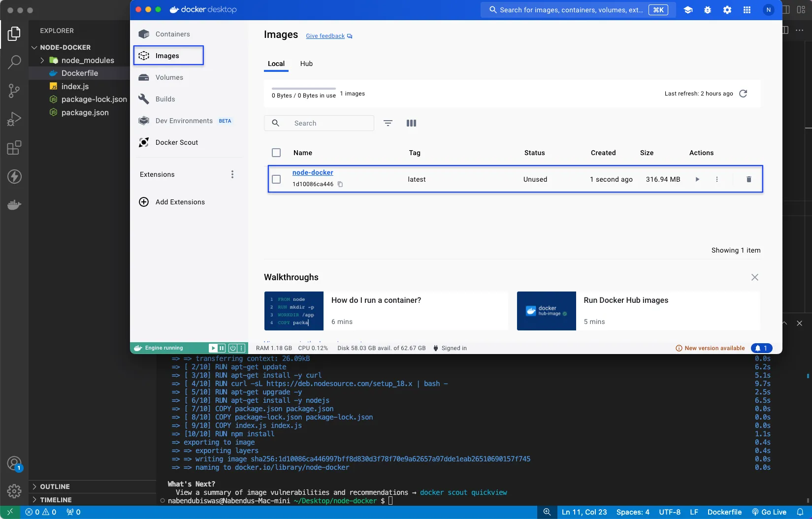812x519 pixels.
Task: Open the Run Docker Hub images walkthrough
Action: coord(639,311)
